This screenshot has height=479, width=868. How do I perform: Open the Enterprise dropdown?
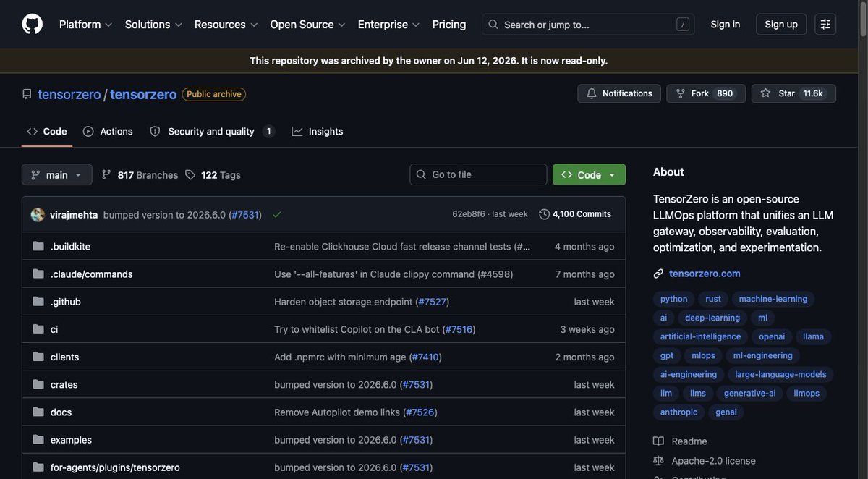click(x=389, y=24)
